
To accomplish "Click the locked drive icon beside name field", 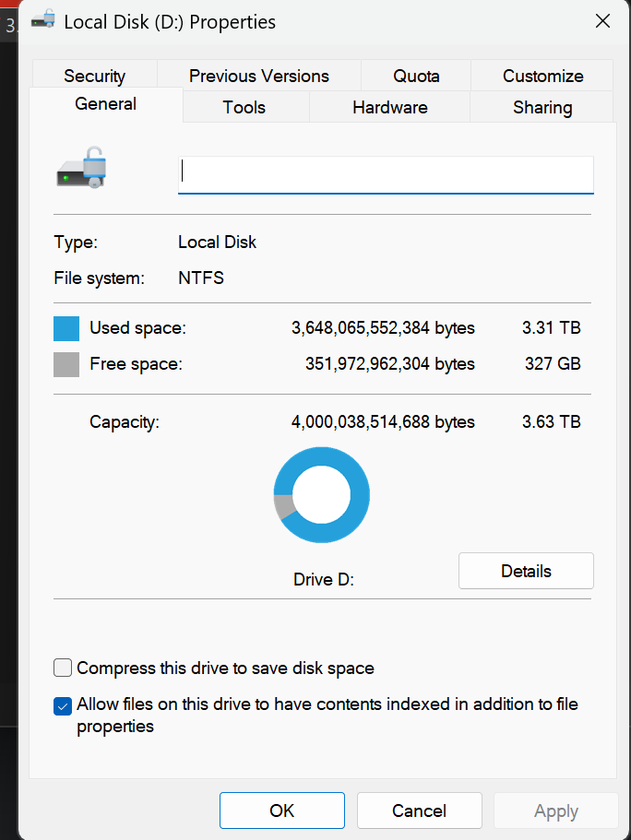I will [82, 167].
